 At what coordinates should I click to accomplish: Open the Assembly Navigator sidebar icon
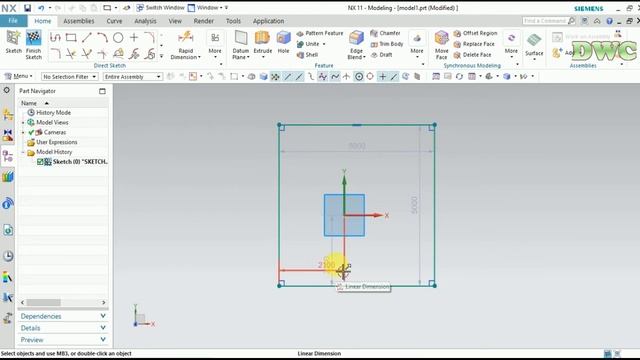(x=8, y=115)
